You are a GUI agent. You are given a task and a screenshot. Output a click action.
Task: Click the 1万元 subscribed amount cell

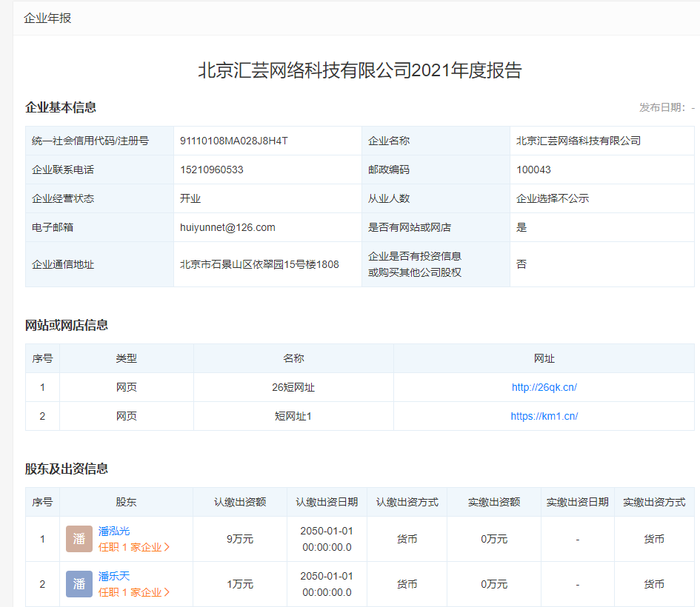(x=240, y=584)
